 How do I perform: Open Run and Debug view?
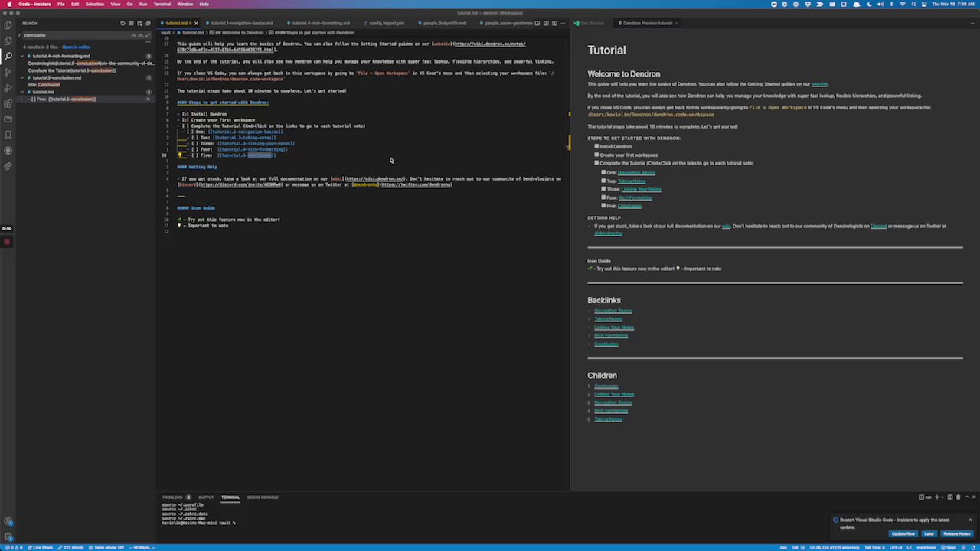[x=8, y=87]
